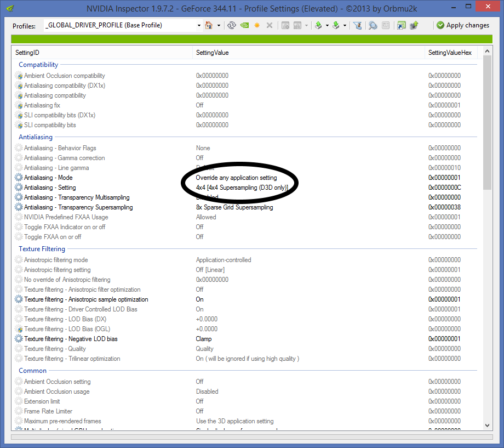Click the refresh profile settings icon
This screenshot has height=448, width=504.
[x=231, y=25]
